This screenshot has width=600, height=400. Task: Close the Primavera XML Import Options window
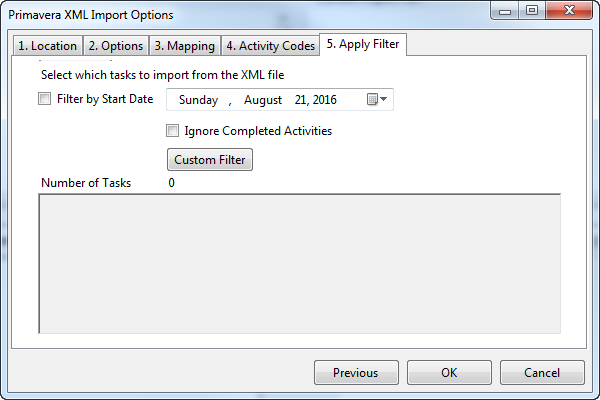pos(569,11)
